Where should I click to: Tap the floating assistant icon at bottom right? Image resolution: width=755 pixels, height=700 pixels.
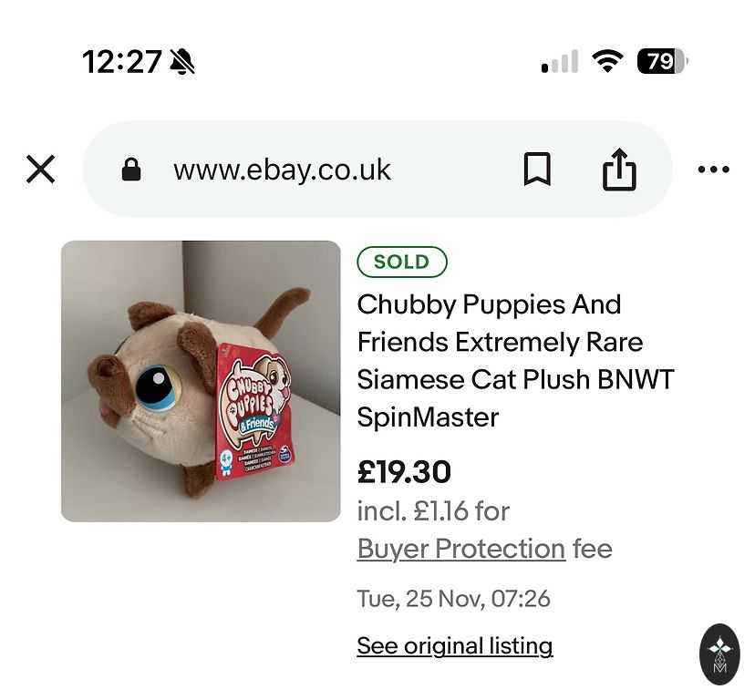pyautogui.click(x=719, y=654)
